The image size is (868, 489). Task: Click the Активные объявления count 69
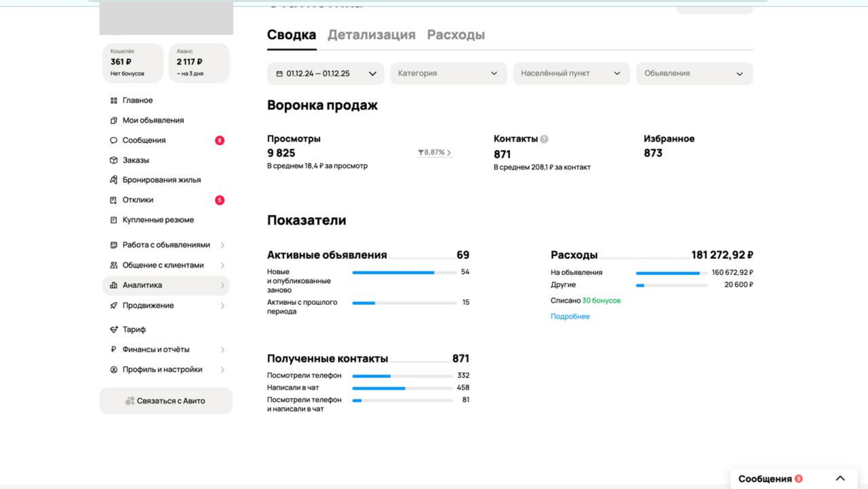(463, 255)
